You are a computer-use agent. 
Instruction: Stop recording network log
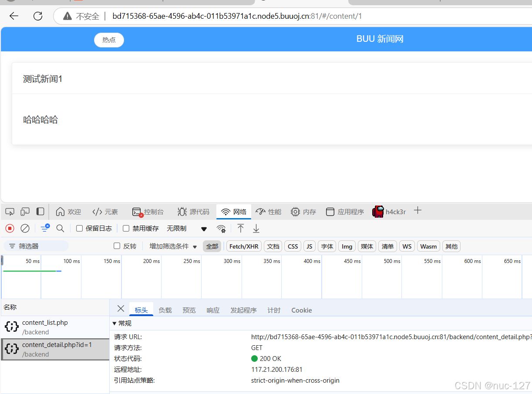[x=9, y=228]
